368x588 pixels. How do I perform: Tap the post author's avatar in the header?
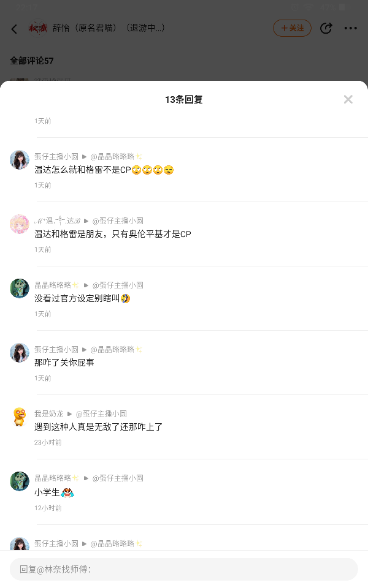tap(38, 28)
